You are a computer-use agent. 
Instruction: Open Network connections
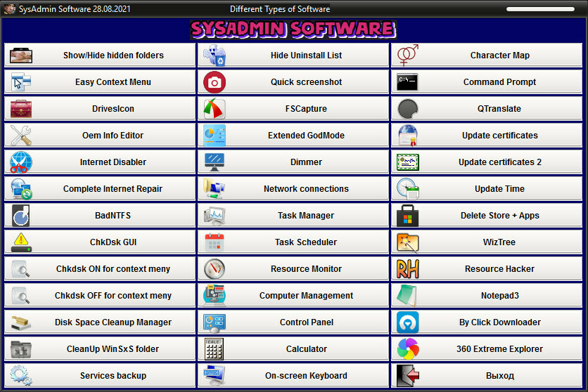(293, 189)
